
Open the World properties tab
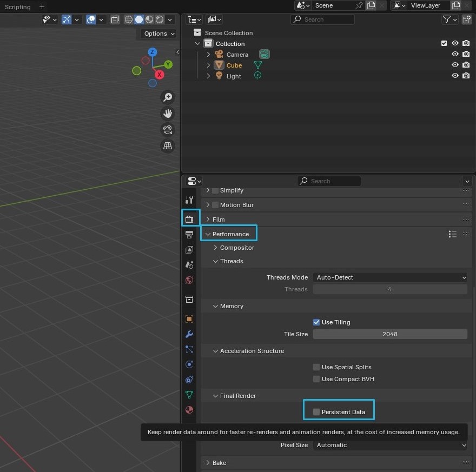(189, 280)
